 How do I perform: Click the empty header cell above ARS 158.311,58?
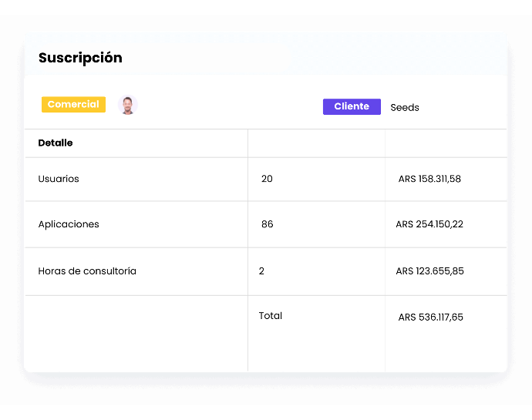[446, 143]
